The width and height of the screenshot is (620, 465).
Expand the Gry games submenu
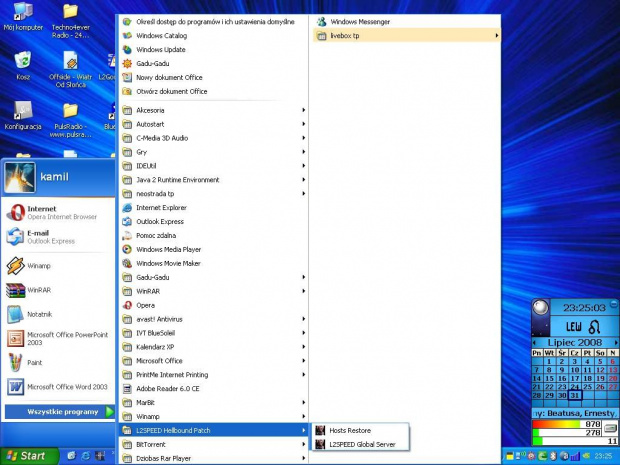click(x=214, y=152)
